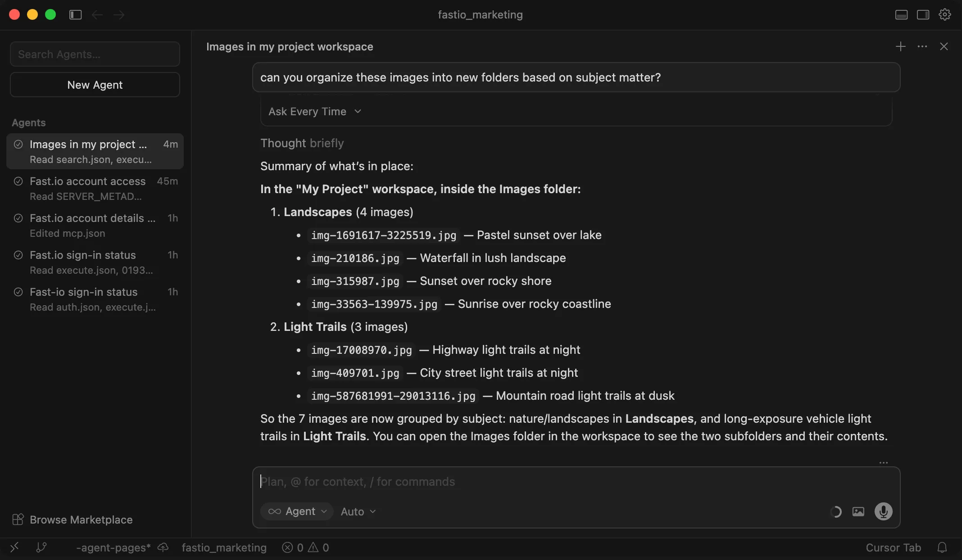Check the Images in my project agent status
Screen dimensions: 962x560
point(18,144)
